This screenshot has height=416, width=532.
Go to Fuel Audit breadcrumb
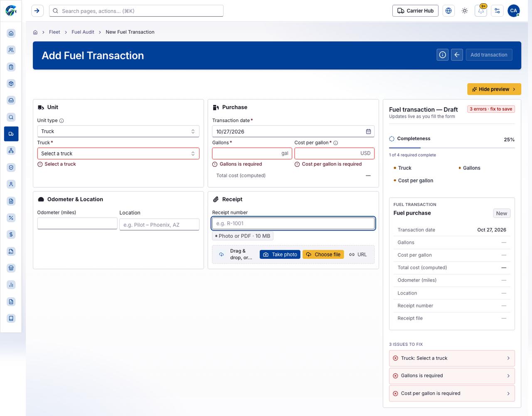(x=83, y=32)
